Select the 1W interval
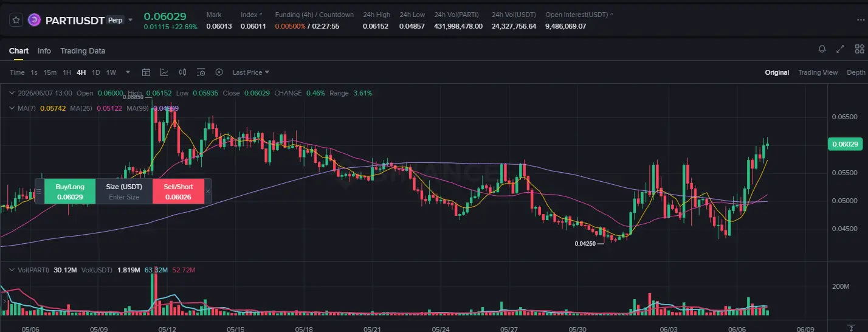Screen dimensions: 868x332 111,72
